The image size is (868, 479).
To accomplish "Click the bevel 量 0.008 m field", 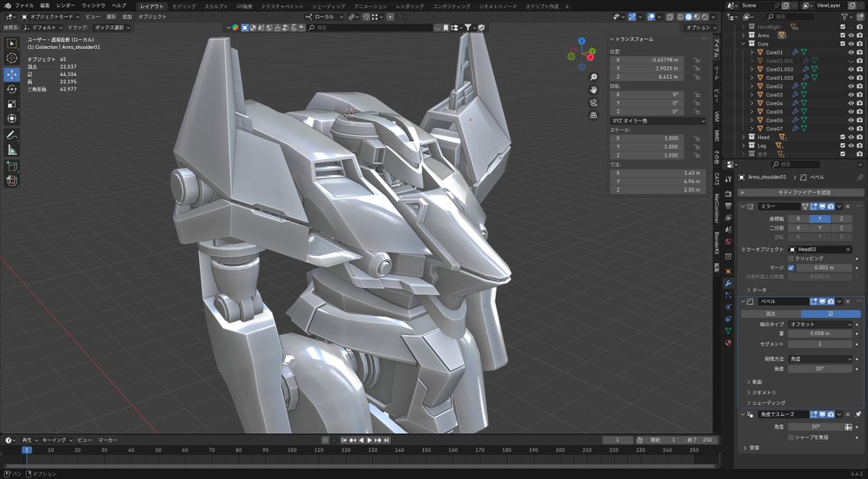I will 820,333.
